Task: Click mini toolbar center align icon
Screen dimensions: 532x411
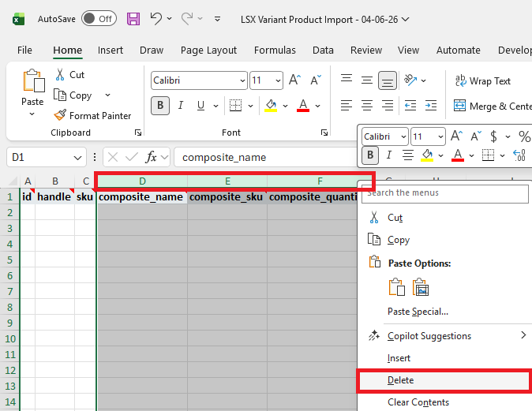Action: point(408,155)
